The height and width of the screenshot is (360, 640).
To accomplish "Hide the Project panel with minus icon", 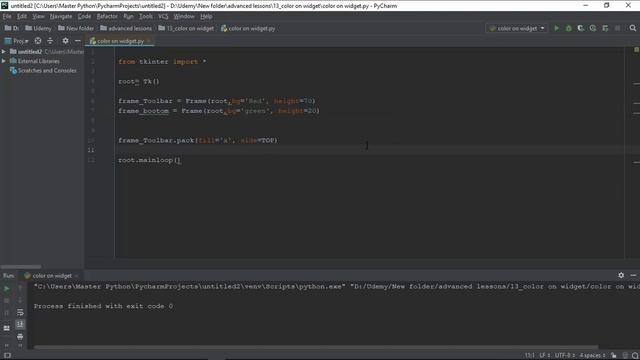I will pyautogui.click(x=78, y=41).
